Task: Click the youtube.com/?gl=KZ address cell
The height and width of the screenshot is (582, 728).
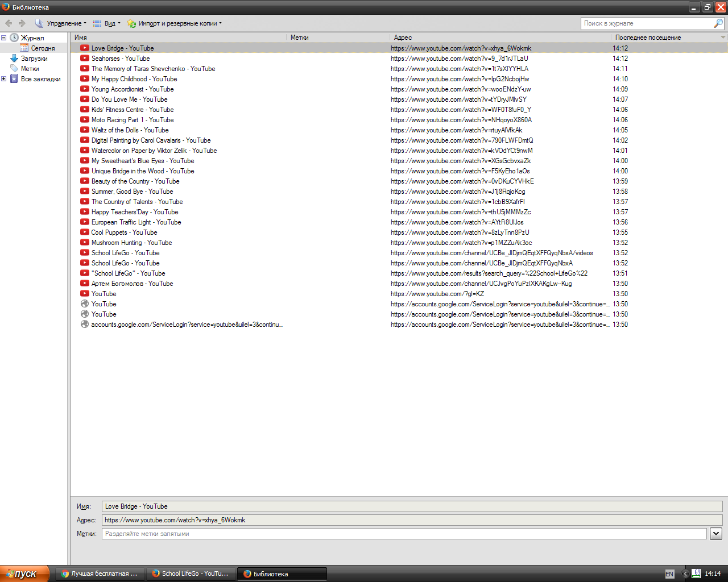Action: 437,294
